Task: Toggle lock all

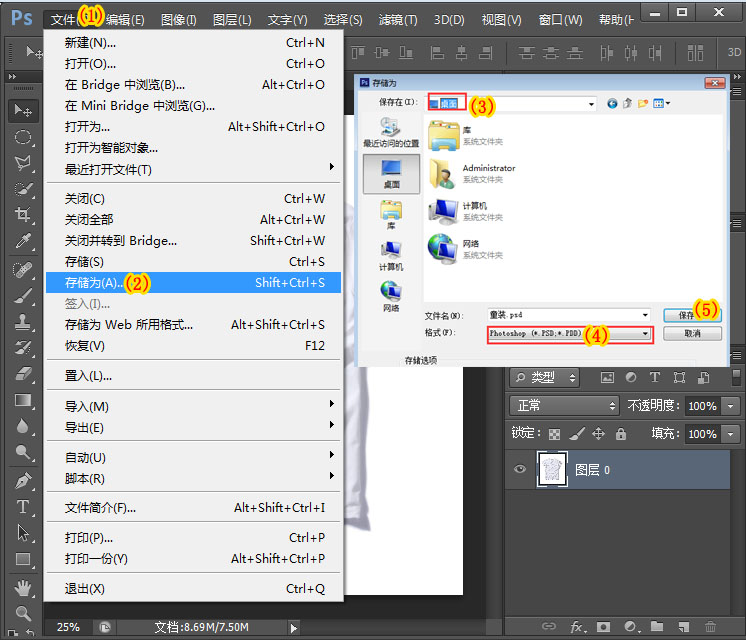Action: (620, 433)
